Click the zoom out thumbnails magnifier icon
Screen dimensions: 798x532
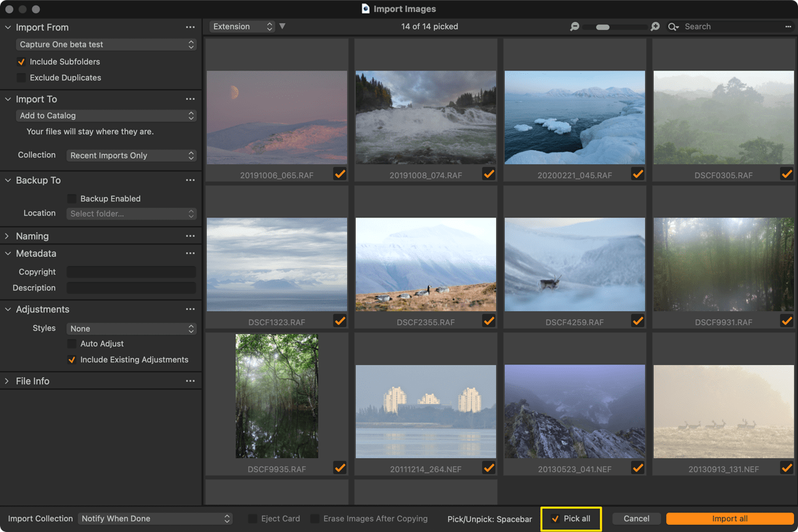575,27
